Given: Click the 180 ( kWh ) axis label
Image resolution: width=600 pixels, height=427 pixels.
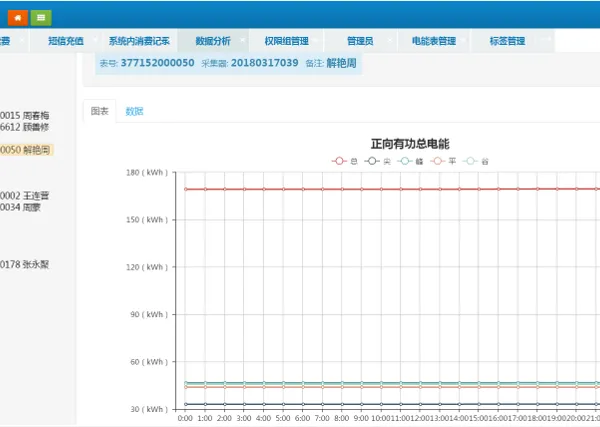Looking at the screenshot, I should (147, 173).
